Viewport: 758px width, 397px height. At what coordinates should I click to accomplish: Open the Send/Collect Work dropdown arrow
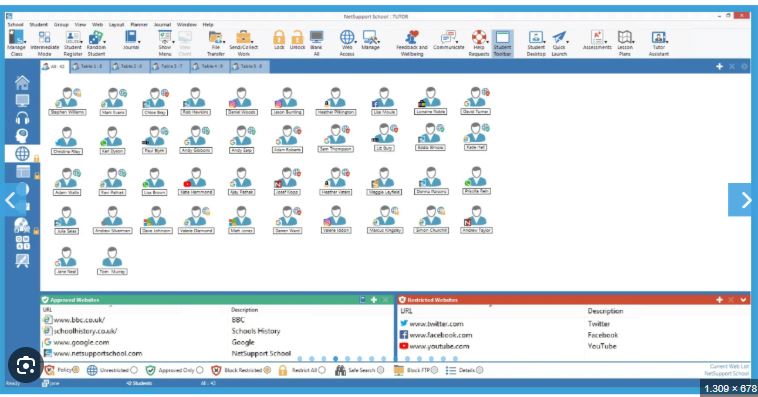point(251,42)
